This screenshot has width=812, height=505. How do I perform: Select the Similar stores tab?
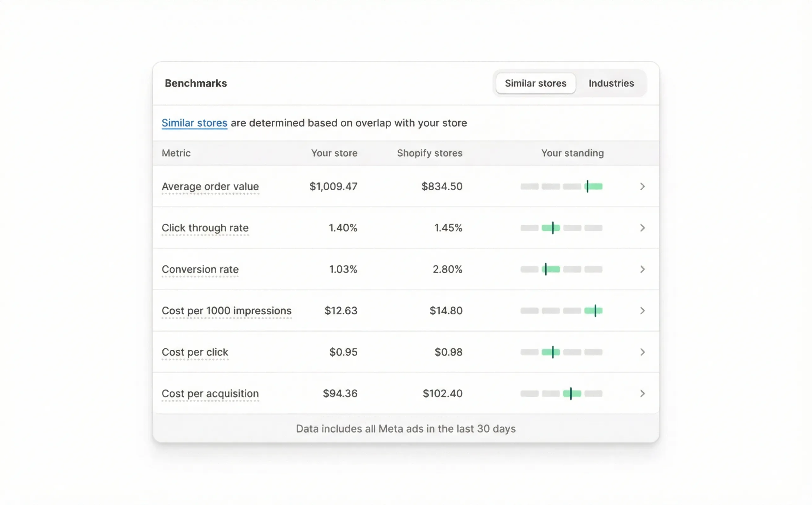[535, 83]
